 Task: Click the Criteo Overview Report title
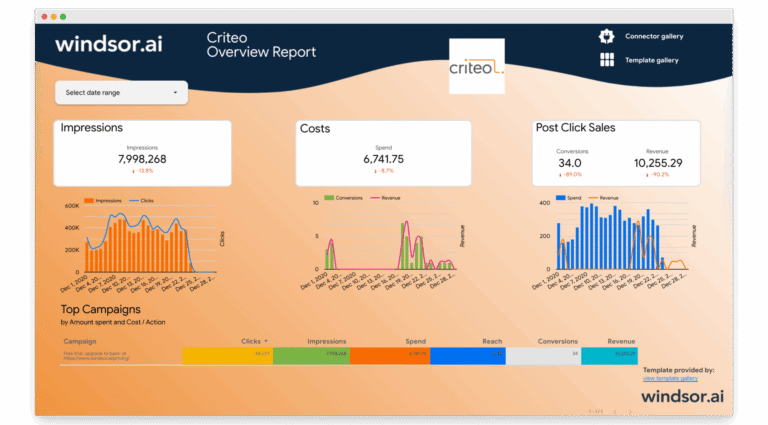pyautogui.click(x=261, y=45)
